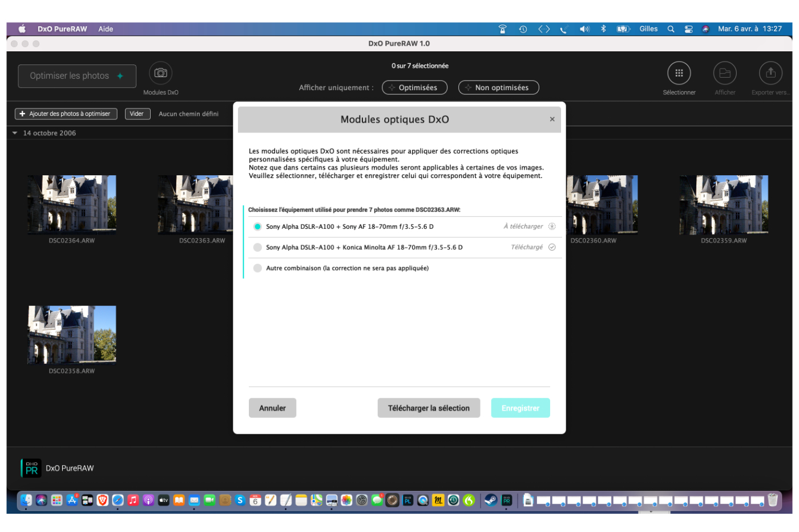Open Launchpad in the dock

(57, 500)
